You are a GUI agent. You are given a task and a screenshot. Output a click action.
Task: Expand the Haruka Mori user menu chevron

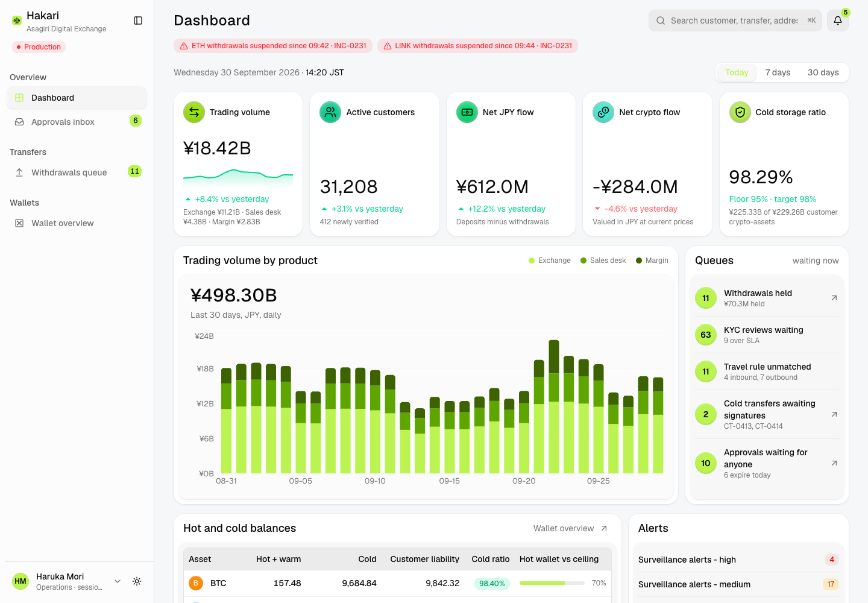pos(118,581)
